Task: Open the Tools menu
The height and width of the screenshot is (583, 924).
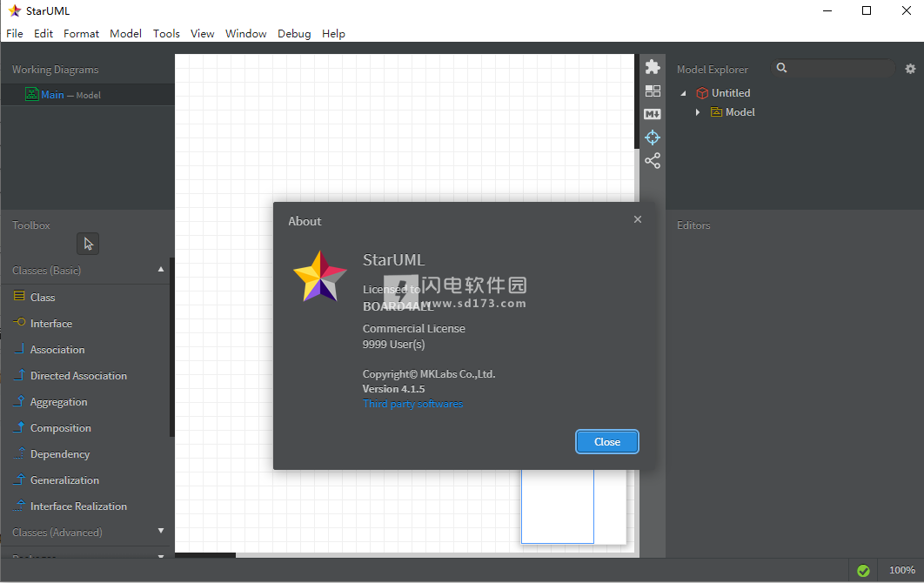Action: (166, 34)
